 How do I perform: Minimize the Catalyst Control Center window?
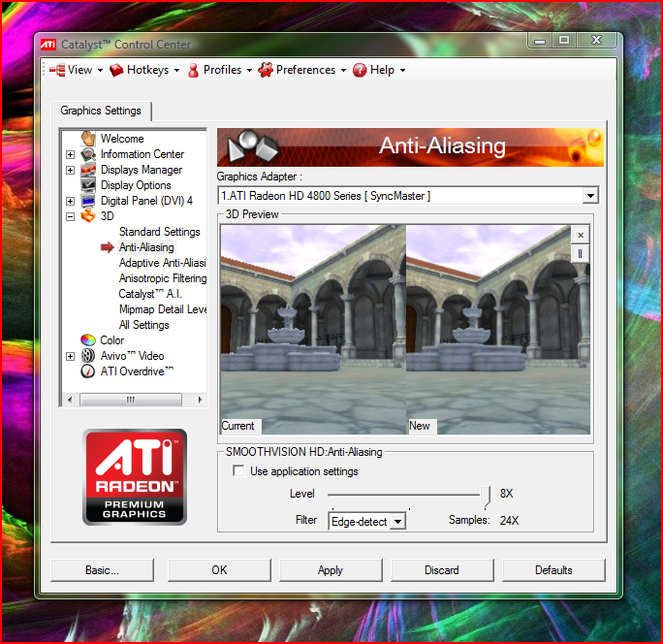[540, 41]
